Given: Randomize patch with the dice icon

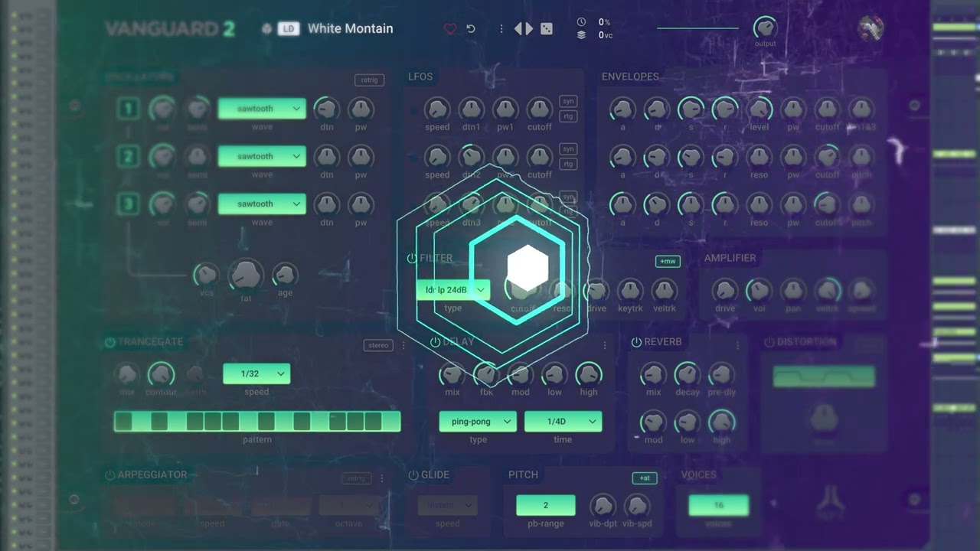Looking at the screenshot, I should click(547, 29).
